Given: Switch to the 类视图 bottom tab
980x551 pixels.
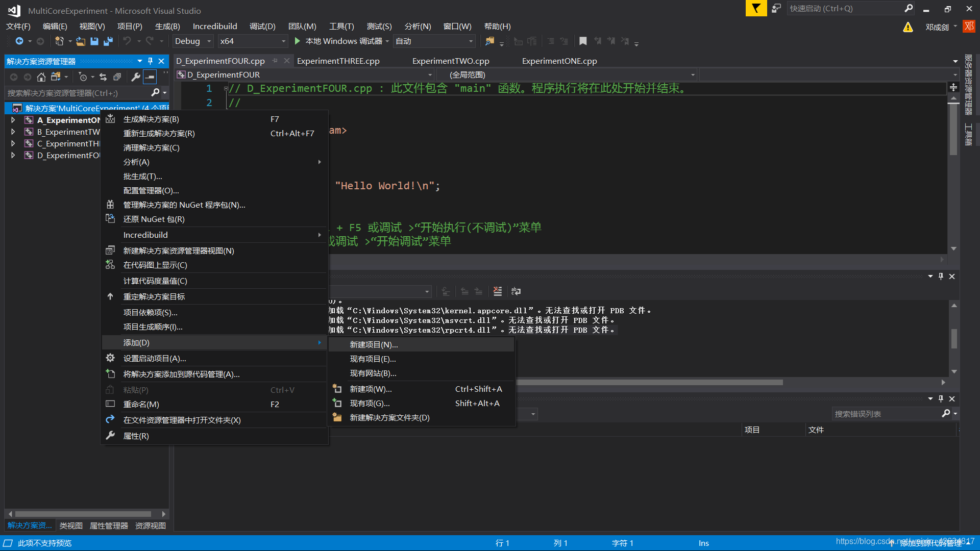Looking at the screenshot, I should pyautogui.click(x=71, y=526).
